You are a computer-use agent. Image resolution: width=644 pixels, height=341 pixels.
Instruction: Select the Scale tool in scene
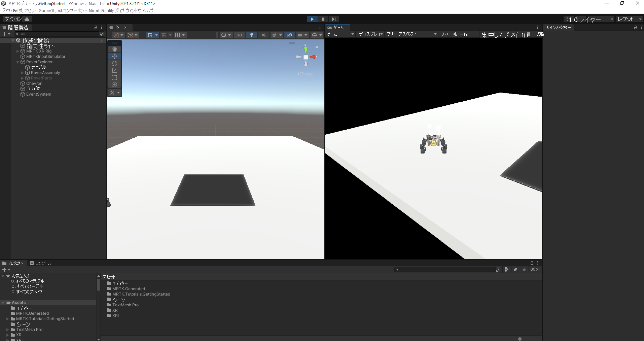[114, 70]
